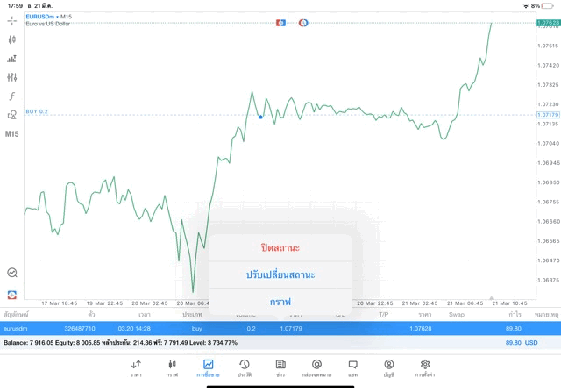Choose กราฟ in the popup menu
Screen dimensions: 561x392
tap(280, 302)
